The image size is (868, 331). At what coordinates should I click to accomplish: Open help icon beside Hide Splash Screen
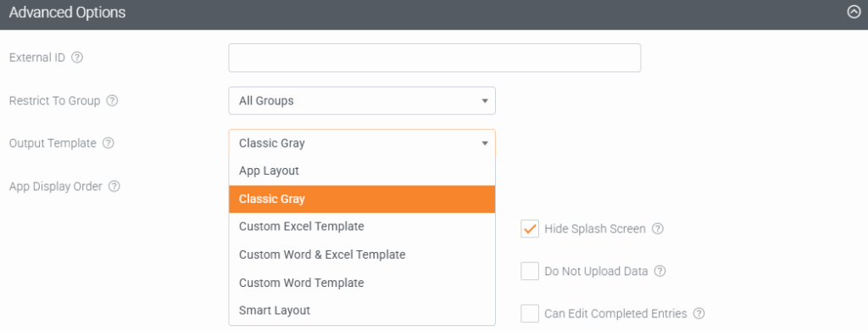tap(658, 228)
